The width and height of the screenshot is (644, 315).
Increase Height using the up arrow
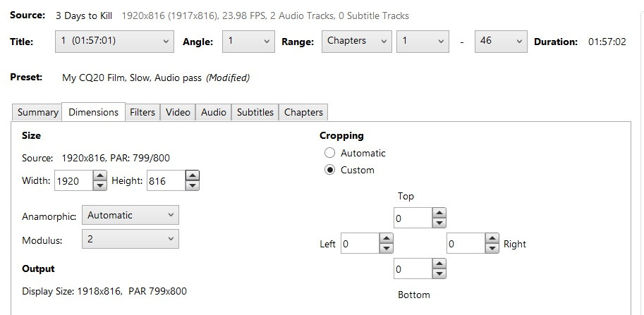tap(193, 176)
